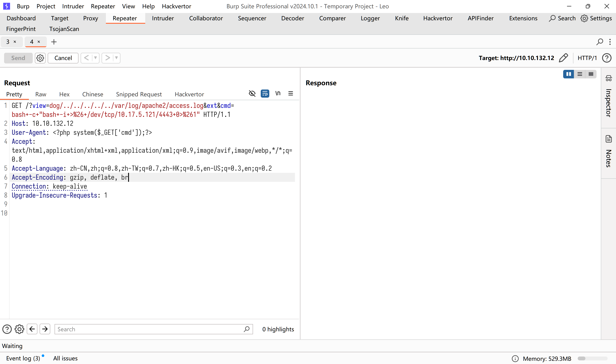Open the Event log
The image size is (616, 364).
pos(23,358)
